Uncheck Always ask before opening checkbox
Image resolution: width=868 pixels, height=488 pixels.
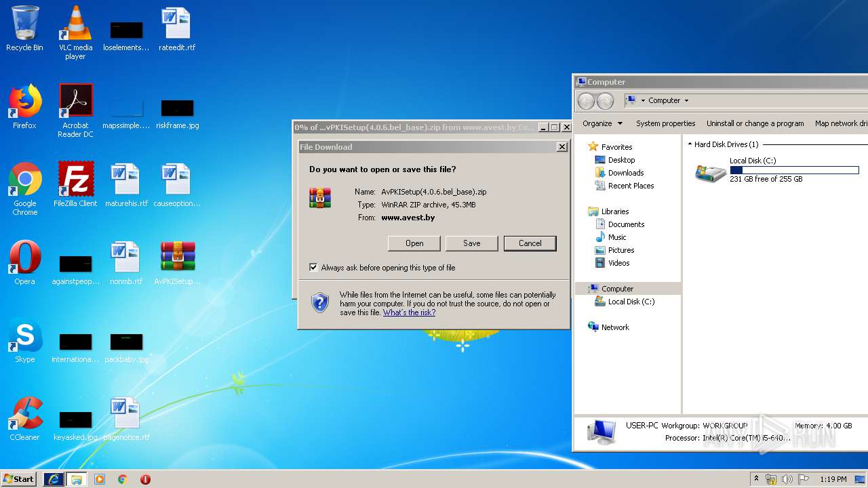click(313, 268)
